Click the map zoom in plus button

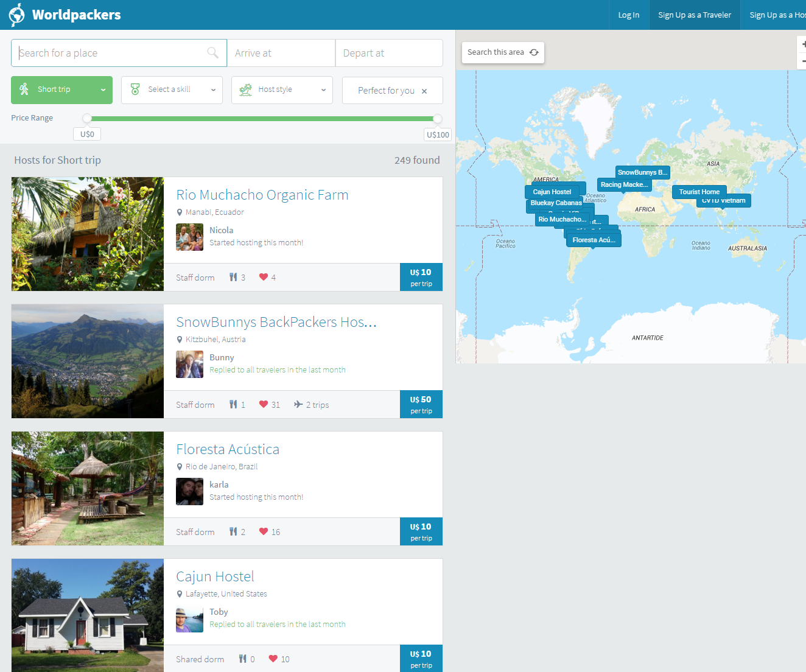pyautogui.click(x=803, y=44)
